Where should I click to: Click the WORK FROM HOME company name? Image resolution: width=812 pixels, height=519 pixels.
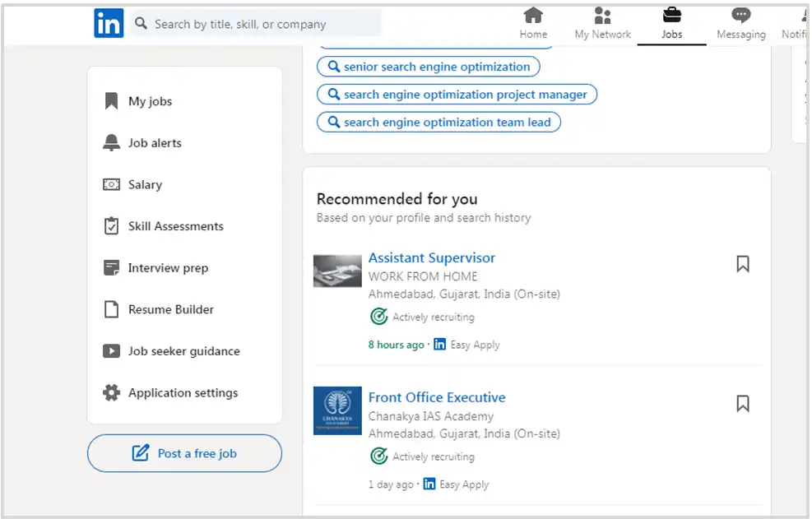point(423,276)
